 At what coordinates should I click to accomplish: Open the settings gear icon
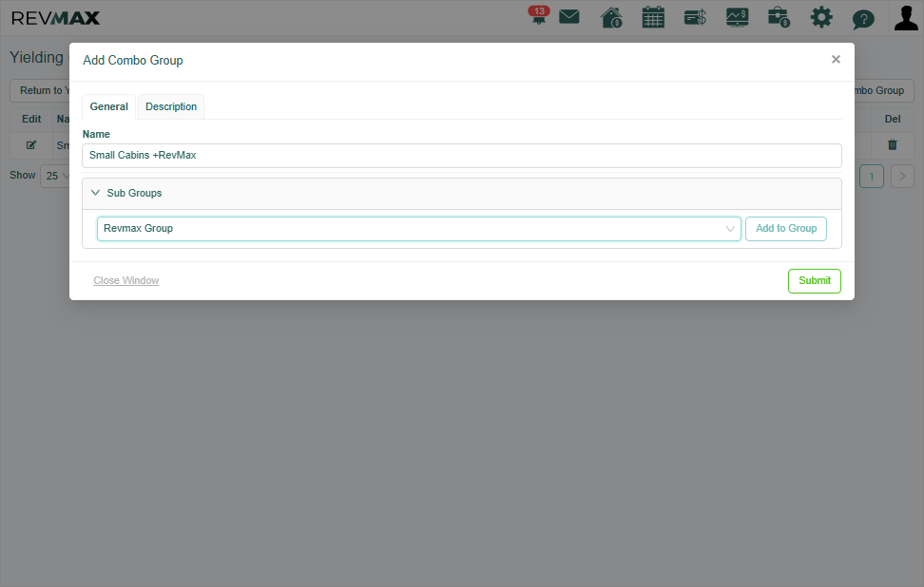821,18
